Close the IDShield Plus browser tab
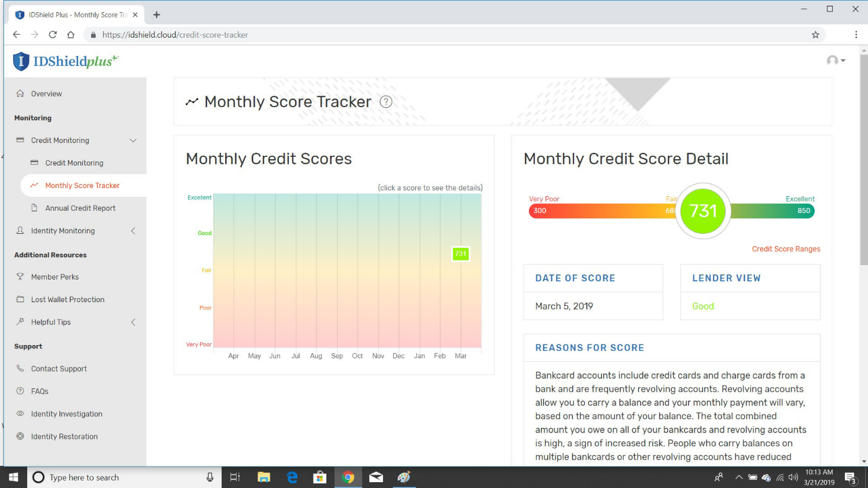The height and width of the screenshot is (488, 868). point(135,15)
